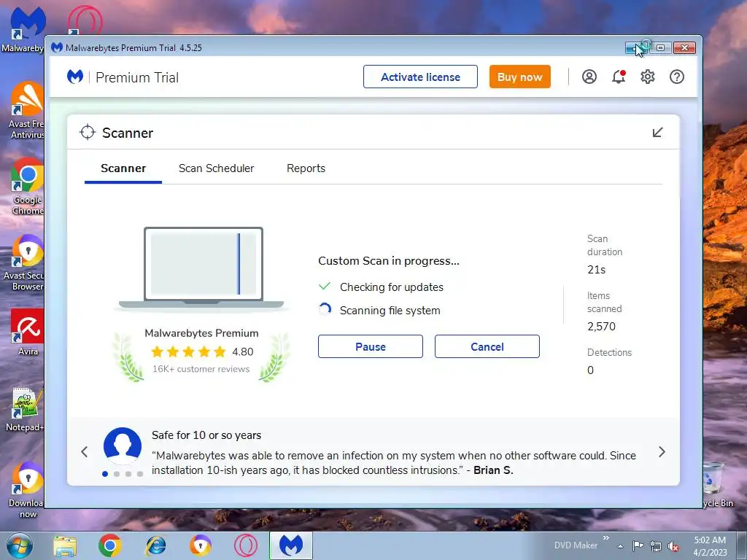Open the Opera desktop shortcut
Screen dimensions: 747x560
click(x=85, y=20)
